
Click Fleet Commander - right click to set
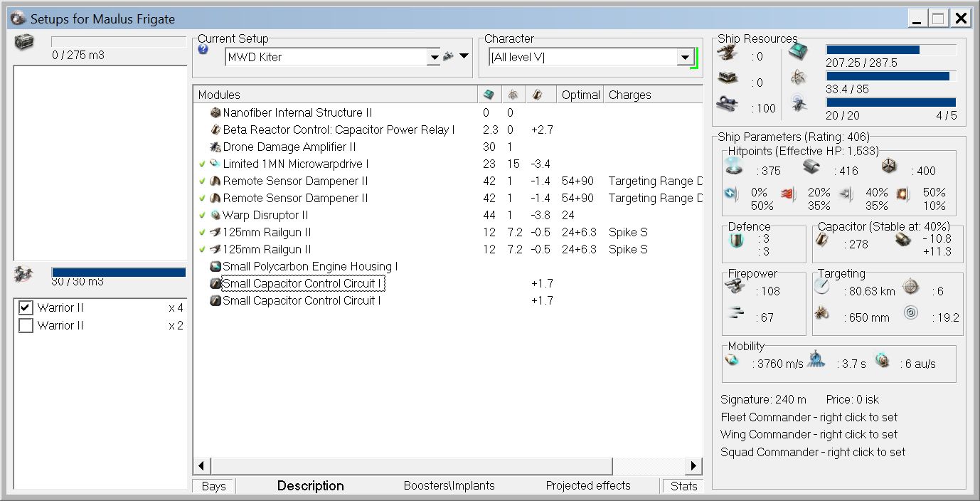tap(809, 417)
